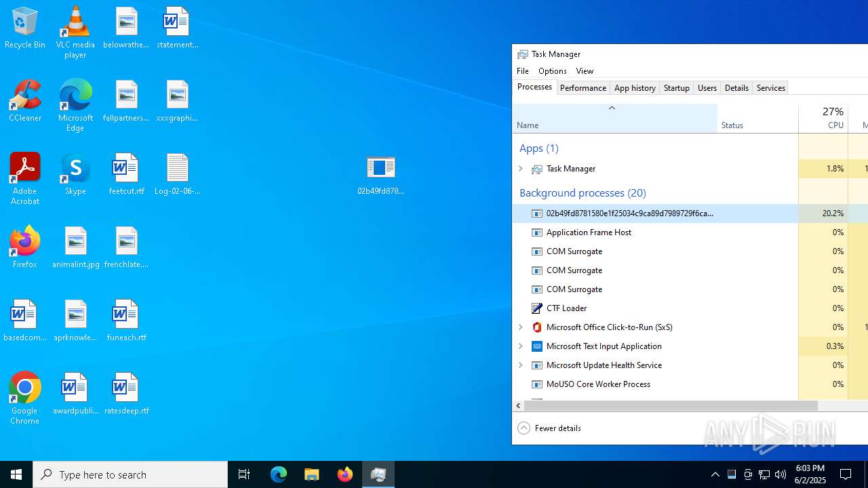Open Edge from the taskbar

coord(279,474)
